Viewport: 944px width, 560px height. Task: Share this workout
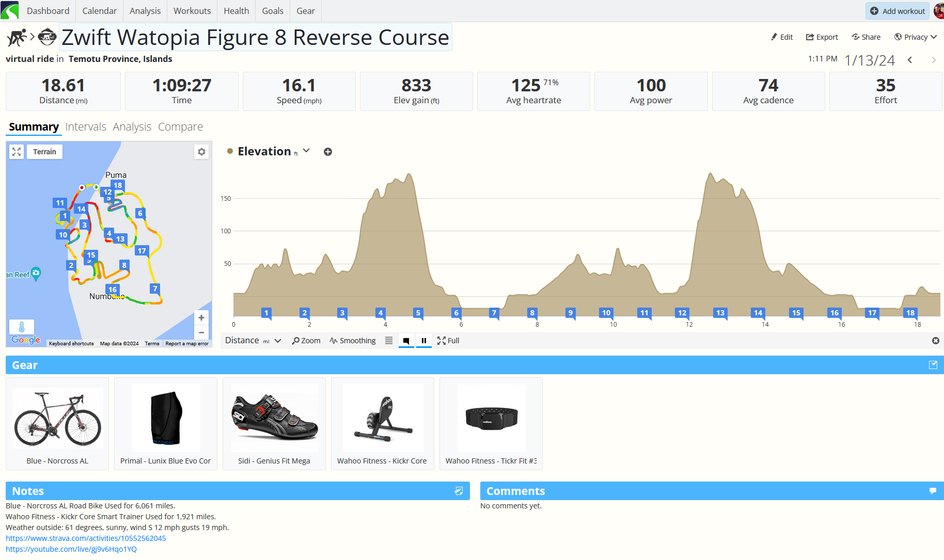(866, 37)
